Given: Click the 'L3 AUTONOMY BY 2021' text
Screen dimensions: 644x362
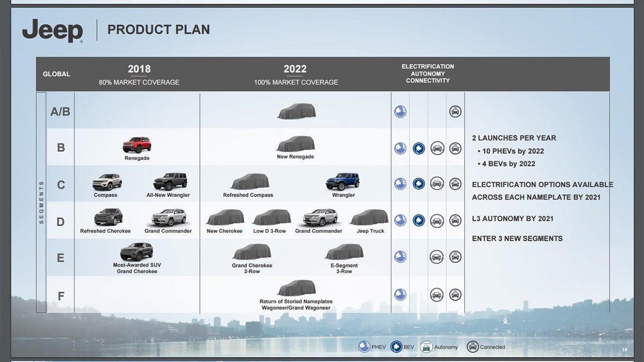Looking at the screenshot, I should coord(513,219).
